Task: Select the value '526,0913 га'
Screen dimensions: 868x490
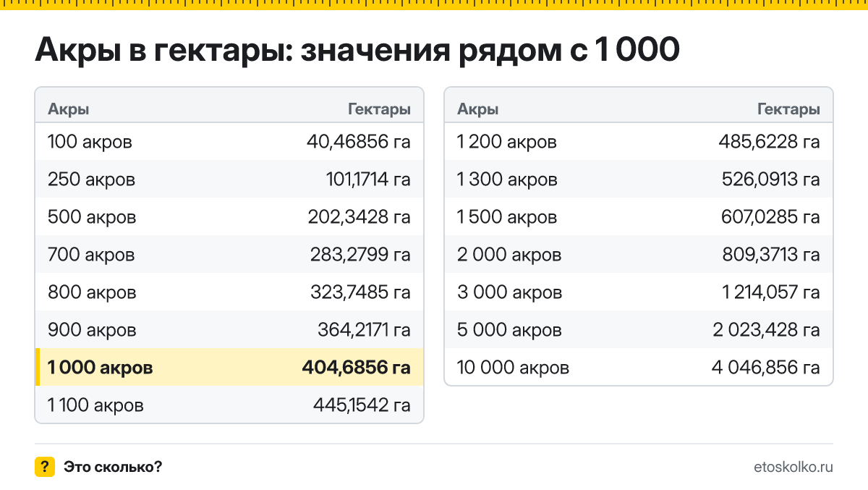Action: click(771, 179)
